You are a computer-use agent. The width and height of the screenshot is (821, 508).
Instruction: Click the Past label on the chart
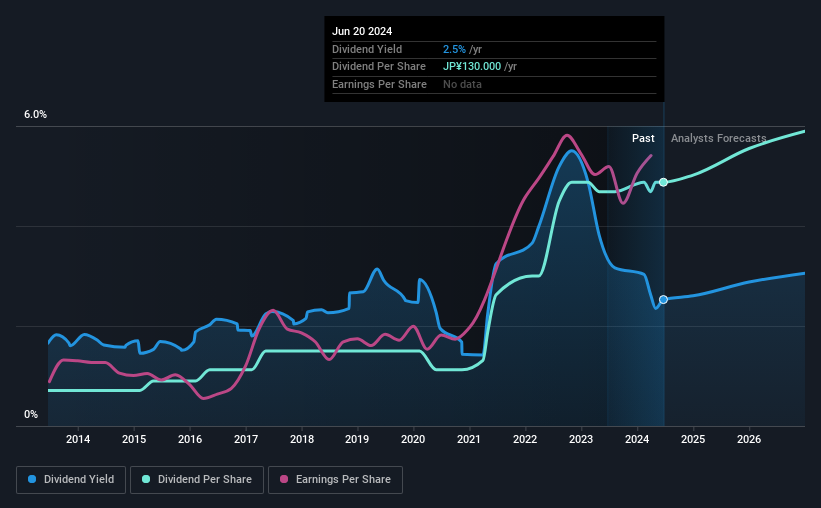tap(643, 138)
